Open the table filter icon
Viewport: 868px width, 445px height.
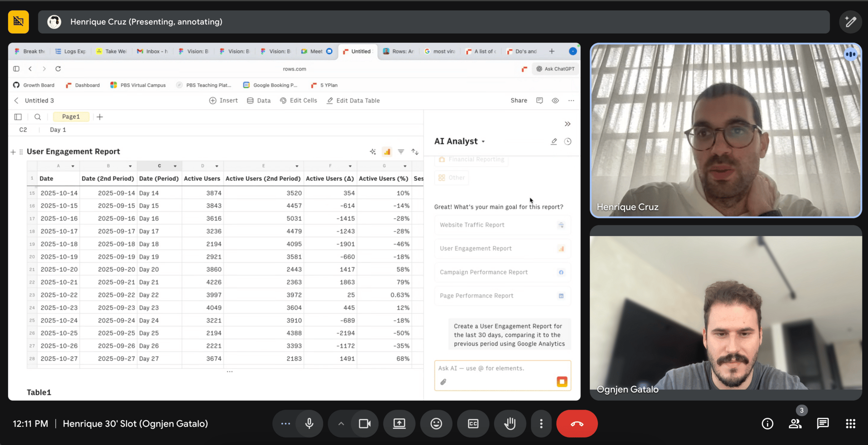click(401, 151)
